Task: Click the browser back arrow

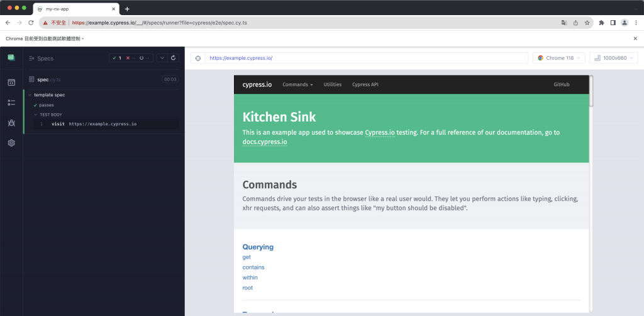Action: tap(8, 23)
